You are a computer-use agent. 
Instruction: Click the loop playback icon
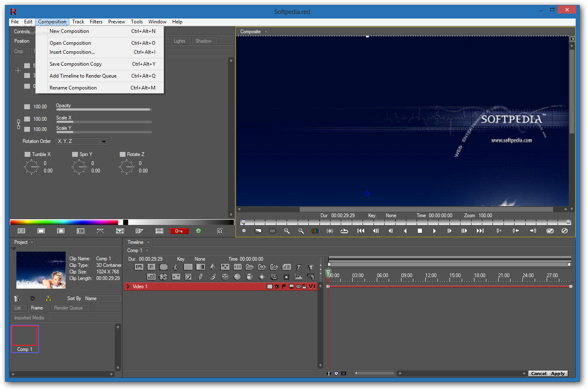[344, 231]
